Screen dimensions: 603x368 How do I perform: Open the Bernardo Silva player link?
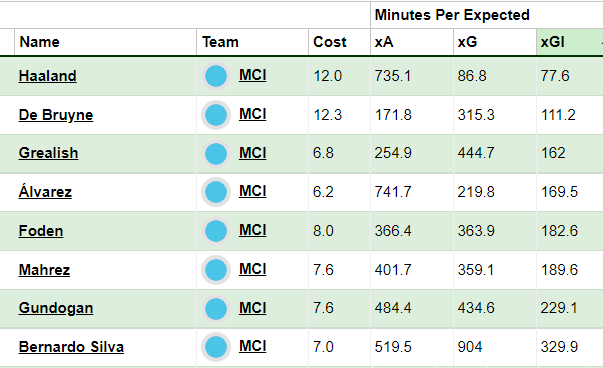point(71,347)
